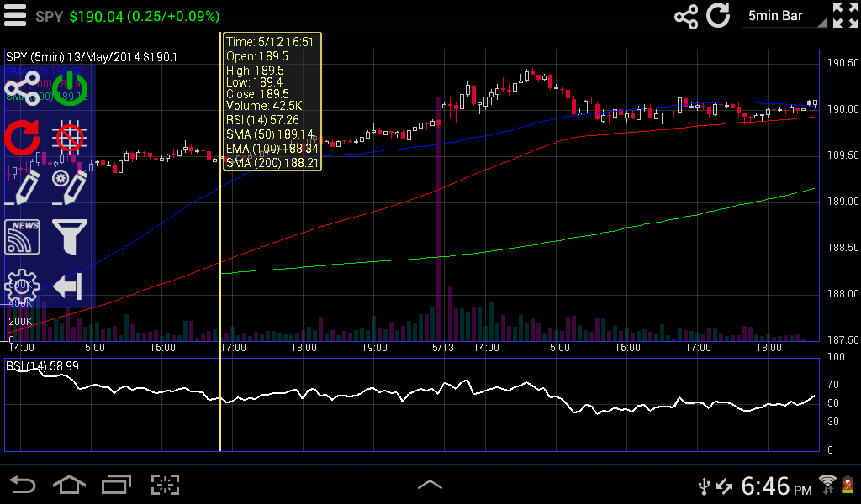Open the recent apps button
Image resolution: width=861 pixels, height=504 pixels.
tap(116, 485)
